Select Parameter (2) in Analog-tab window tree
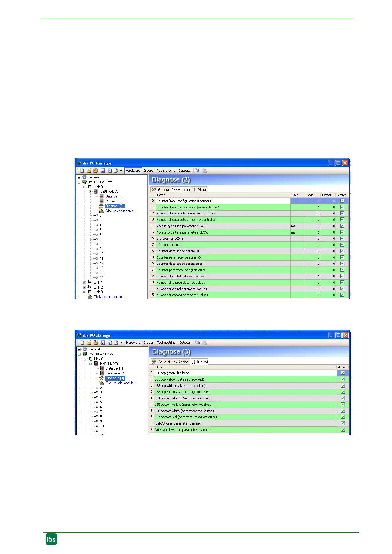The image size is (392, 554). (x=115, y=201)
